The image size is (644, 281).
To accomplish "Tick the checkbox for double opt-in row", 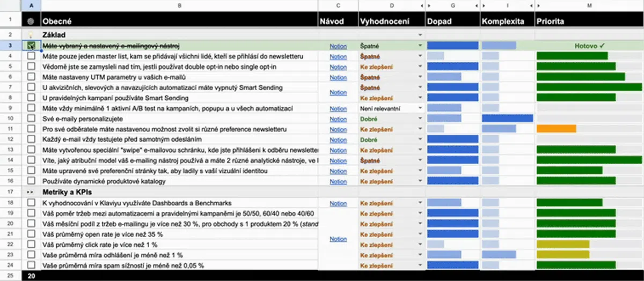I will click(x=31, y=66).
